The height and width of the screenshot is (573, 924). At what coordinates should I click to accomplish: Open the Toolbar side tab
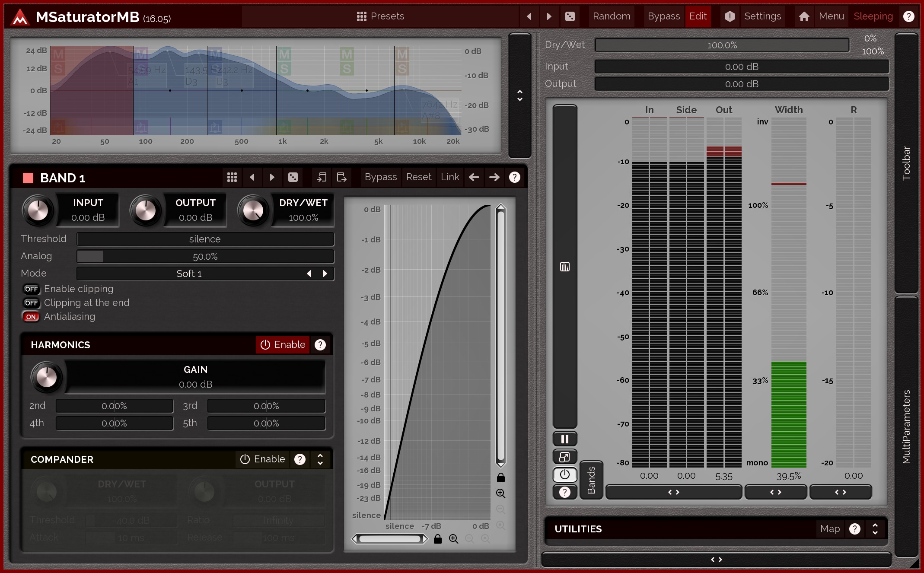click(x=906, y=163)
